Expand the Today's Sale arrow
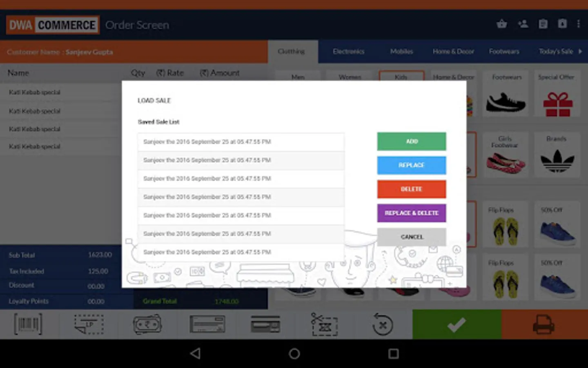The width and height of the screenshot is (588, 368). coord(581,52)
